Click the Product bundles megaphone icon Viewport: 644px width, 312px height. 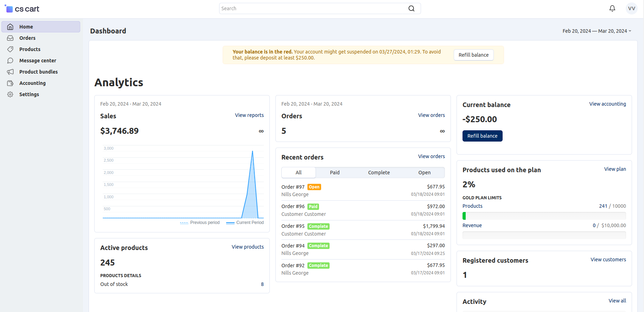click(10, 72)
